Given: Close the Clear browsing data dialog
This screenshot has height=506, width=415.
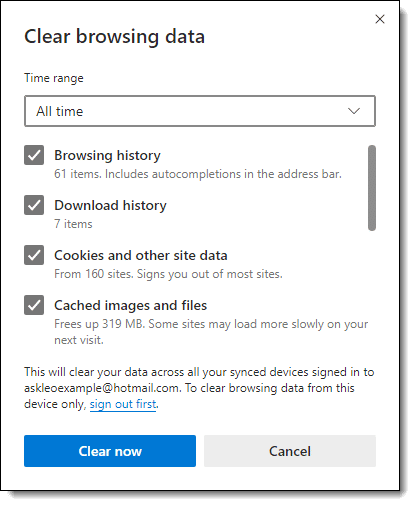Looking at the screenshot, I should point(380,19).
